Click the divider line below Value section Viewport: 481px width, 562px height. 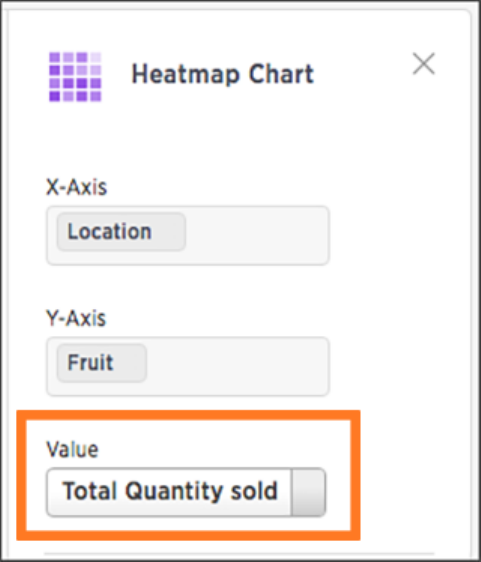click(239, 554)
